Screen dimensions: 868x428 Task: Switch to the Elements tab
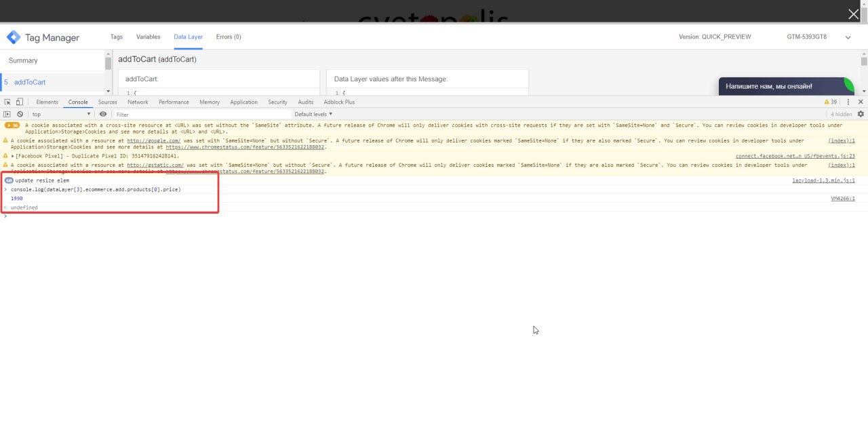(x=47, y=102)
